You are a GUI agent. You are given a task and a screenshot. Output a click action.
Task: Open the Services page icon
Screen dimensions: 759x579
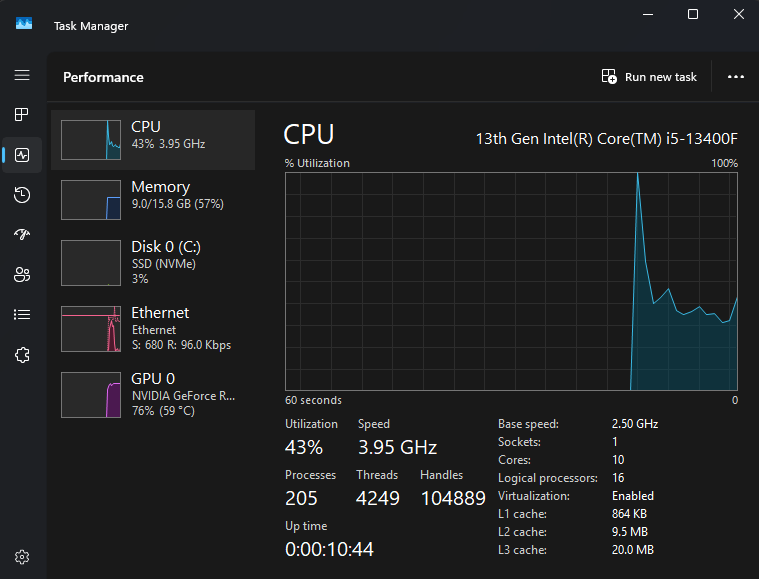point(22,354)
